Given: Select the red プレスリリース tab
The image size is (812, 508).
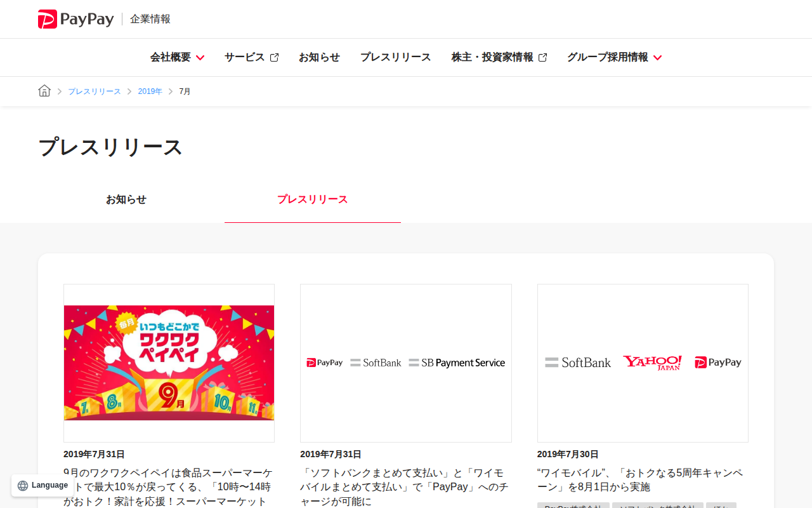Looking at the screenshot, I should tap(313, 199).
